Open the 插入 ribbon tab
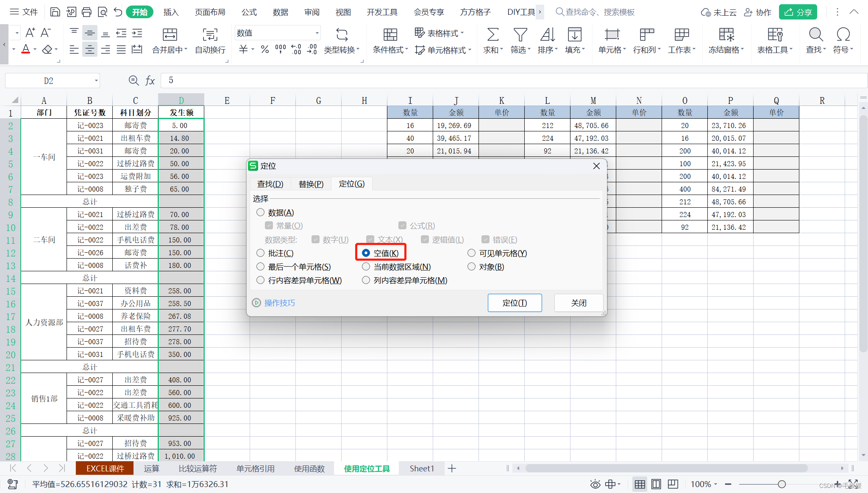The image size is (868, 493). tap(171, 12)
